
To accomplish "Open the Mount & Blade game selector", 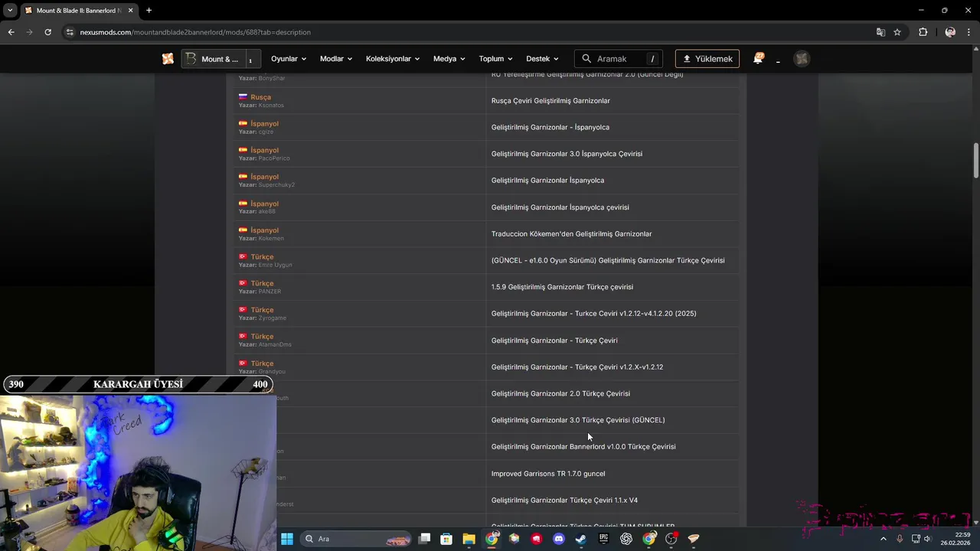I will pyautogui.click(x=221, y=59).
